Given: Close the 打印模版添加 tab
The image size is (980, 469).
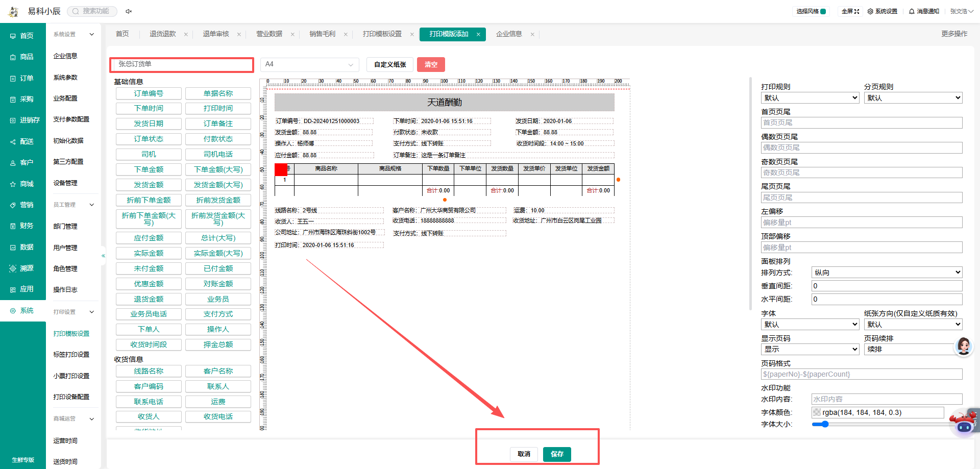Looking at the screenshot, I should (478, 35).
